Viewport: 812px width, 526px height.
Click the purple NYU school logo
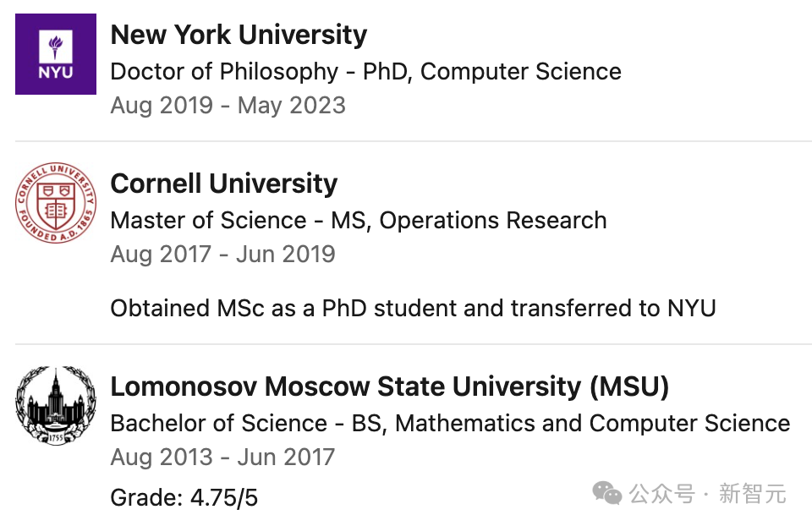click(56, 54)
